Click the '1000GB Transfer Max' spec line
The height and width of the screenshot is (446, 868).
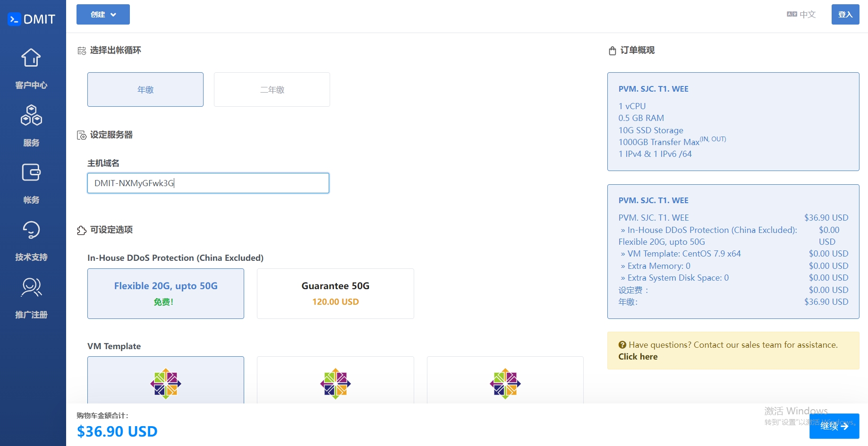tap(672, 141)
